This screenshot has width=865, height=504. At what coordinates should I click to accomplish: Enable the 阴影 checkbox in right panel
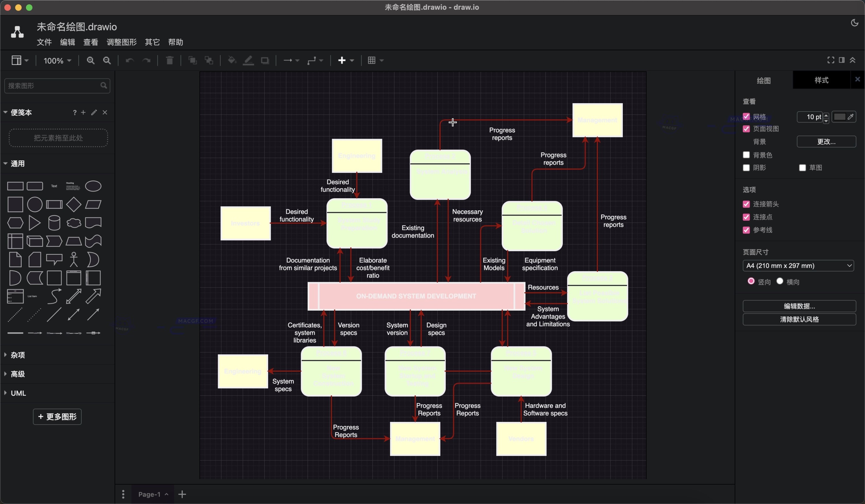746,167
